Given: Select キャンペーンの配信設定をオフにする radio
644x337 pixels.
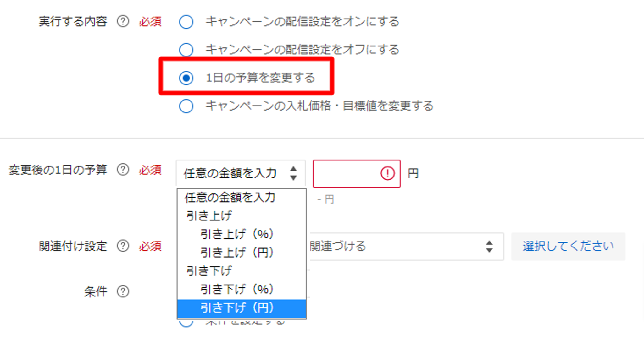Looking at the screenshot, I should coord(186,50).
